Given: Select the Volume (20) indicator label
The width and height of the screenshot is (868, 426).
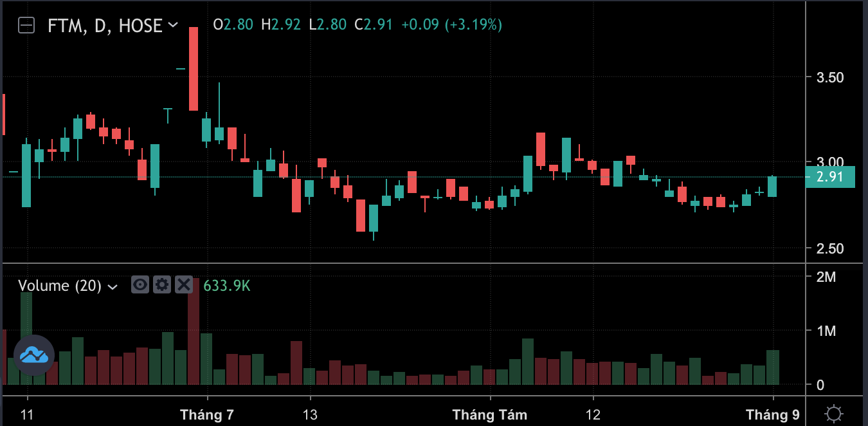Looking at the screenshot, I should point(60,286).
